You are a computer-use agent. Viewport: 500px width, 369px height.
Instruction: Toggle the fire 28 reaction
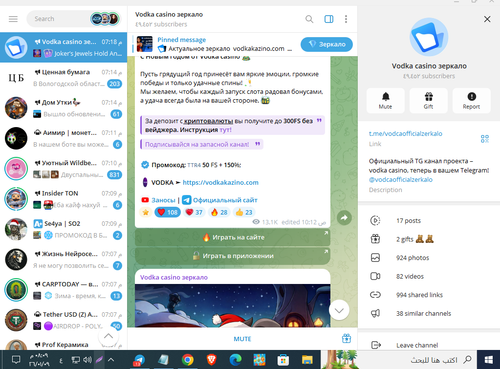219,212
